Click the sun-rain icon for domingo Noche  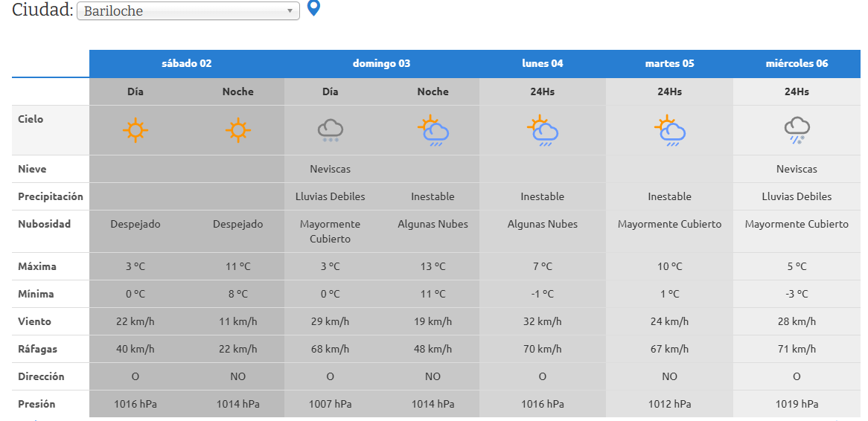point(433,130)
